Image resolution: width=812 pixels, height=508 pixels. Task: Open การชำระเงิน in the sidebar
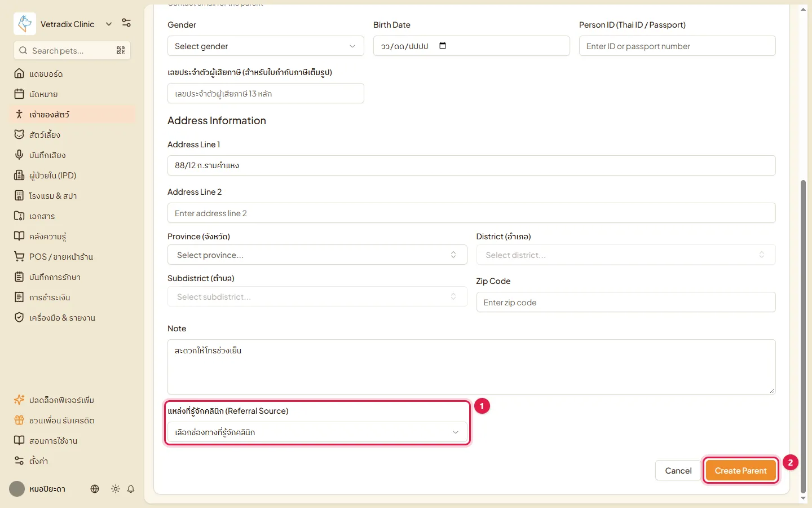(72, 297)
